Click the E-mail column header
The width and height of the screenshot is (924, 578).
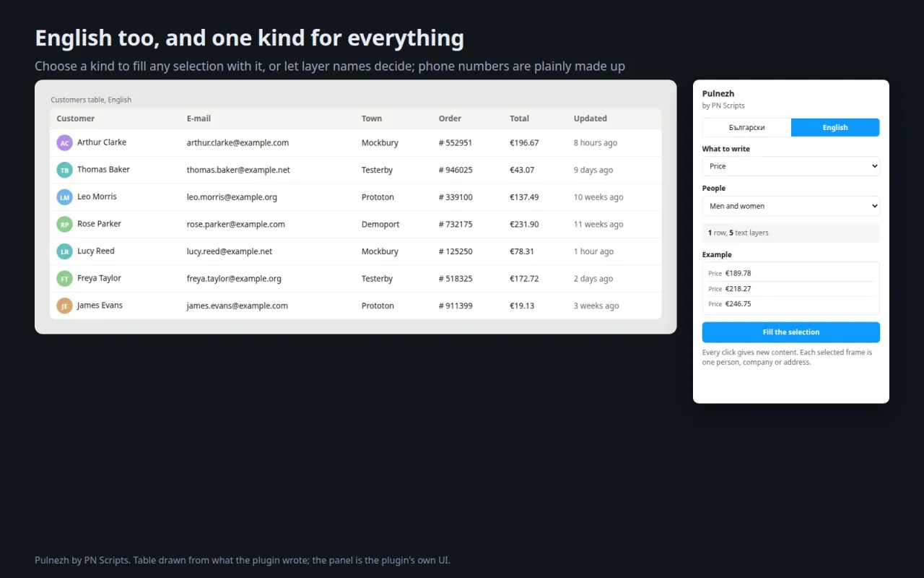click(199, 118)
